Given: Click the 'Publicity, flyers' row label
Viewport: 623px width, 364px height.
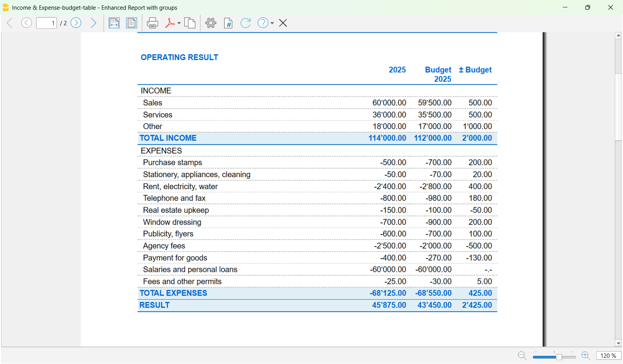Looking at the screenshot, I should point(168,234).
